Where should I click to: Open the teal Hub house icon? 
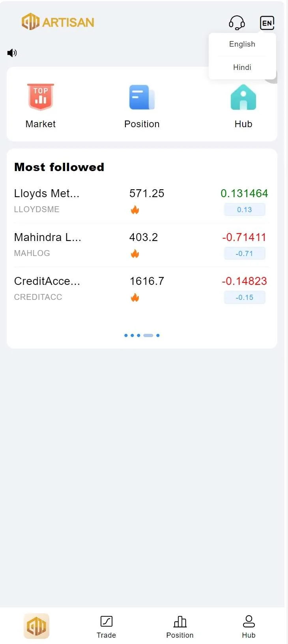click(243, 97)
